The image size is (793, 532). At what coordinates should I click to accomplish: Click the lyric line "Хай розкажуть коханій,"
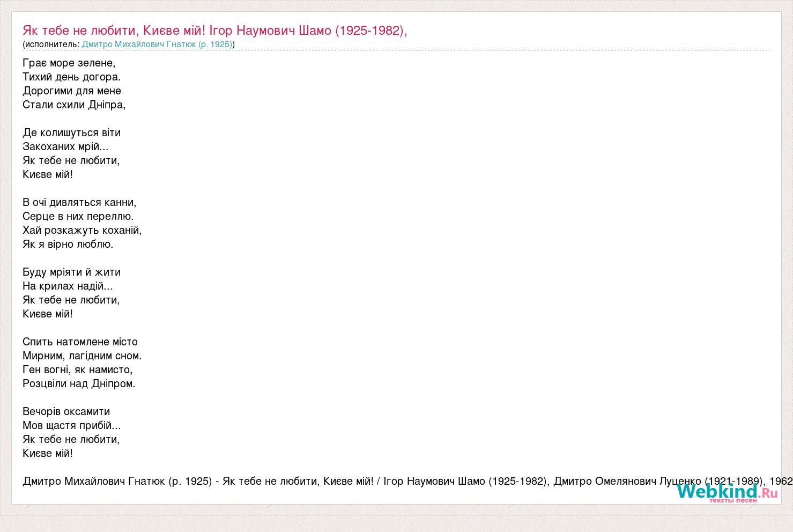pos(82,230)
